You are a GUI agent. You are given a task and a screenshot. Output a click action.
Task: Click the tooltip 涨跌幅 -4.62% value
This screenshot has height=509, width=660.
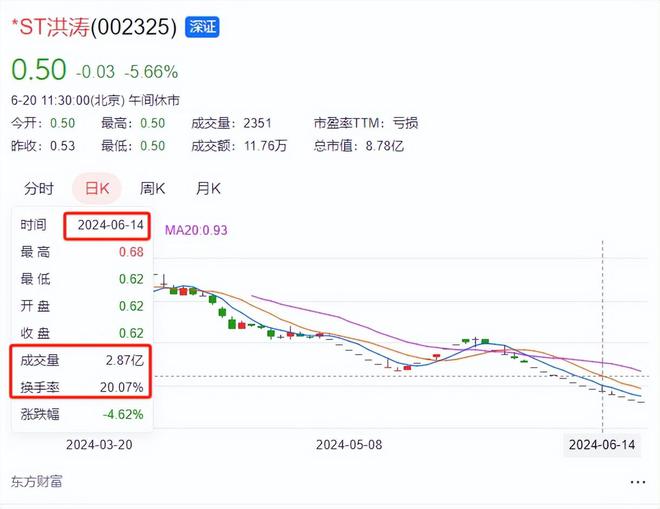point(123,414)
